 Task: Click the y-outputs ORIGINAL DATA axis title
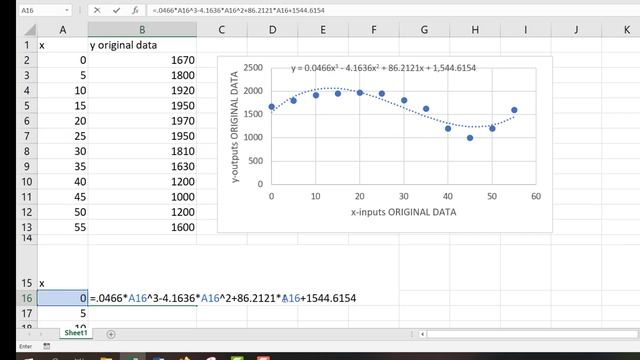[235, 127]
